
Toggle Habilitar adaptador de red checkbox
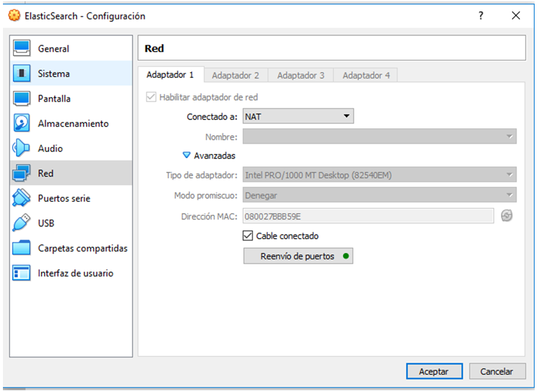[151, 97]
